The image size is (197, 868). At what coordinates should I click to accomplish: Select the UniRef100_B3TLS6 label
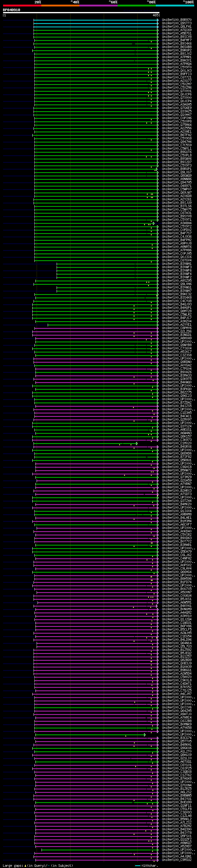point(177,206)
